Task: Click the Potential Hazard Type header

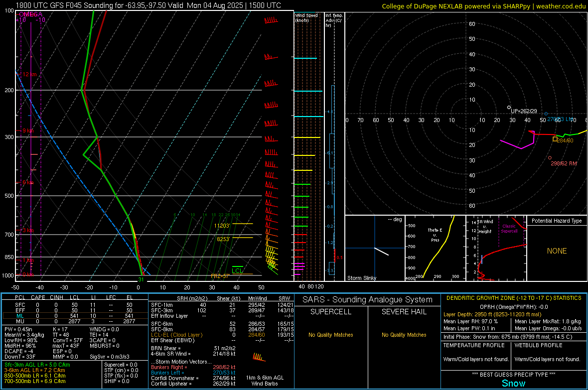Action: (x=557, y=221)
